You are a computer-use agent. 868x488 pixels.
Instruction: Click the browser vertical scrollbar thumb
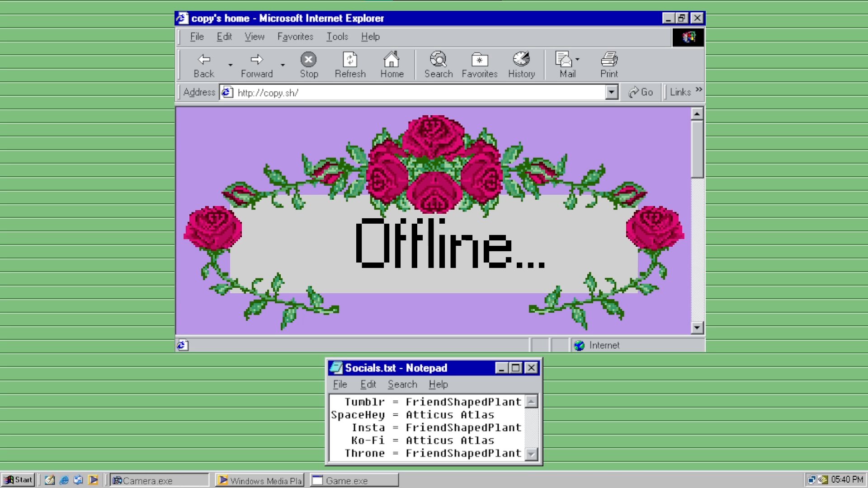point(697,149)
